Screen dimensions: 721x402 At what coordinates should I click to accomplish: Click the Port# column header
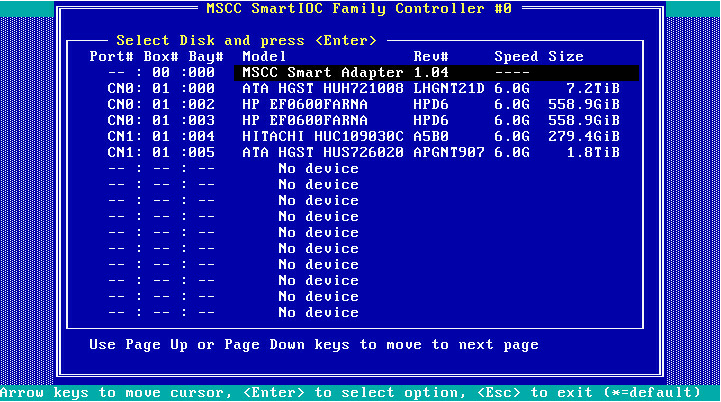point(112,57)
